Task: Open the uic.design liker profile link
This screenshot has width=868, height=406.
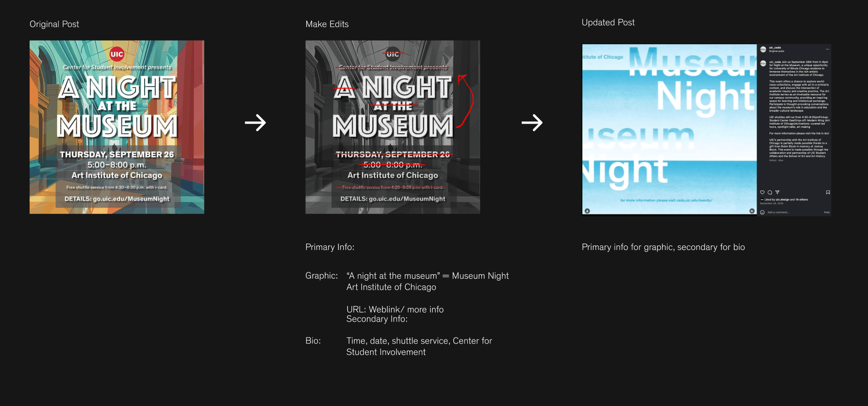Action: pyautogui.click(x=782, y=199)
